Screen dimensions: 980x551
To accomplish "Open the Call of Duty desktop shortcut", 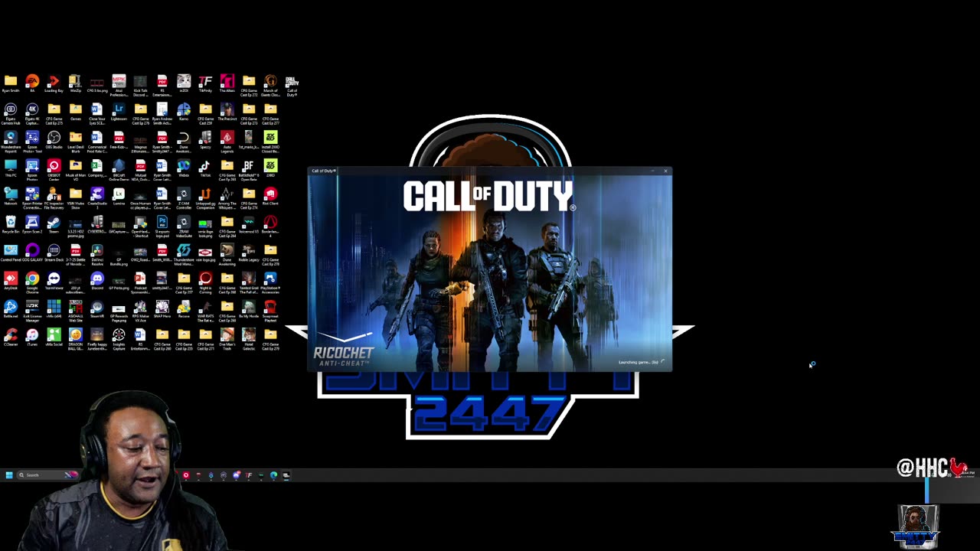I will pyautogui.click(x=292, y=86).
